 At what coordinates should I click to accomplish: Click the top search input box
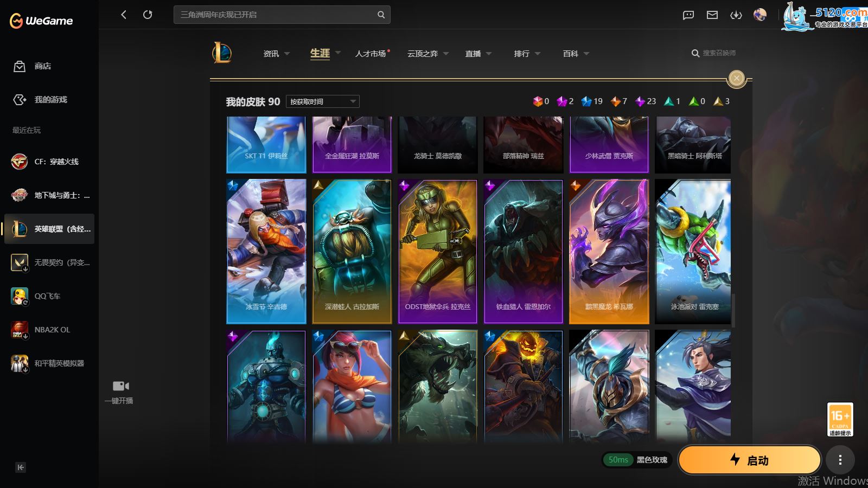tap(282, 15)
